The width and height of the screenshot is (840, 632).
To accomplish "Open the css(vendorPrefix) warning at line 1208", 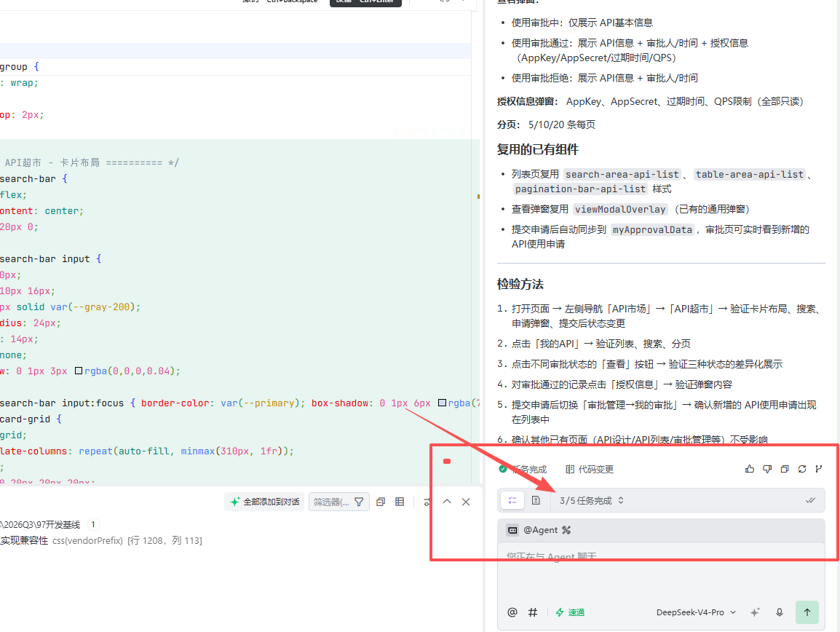I will [101, 540].
